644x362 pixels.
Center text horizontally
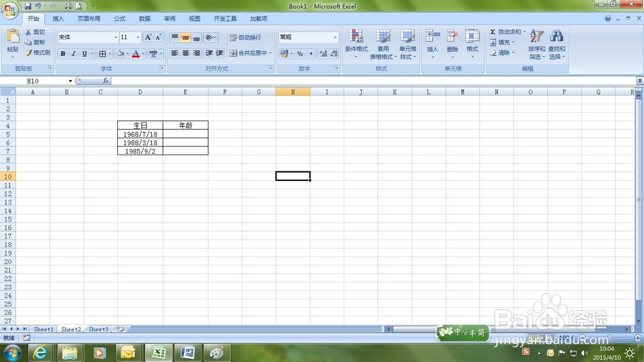(185, 53)
